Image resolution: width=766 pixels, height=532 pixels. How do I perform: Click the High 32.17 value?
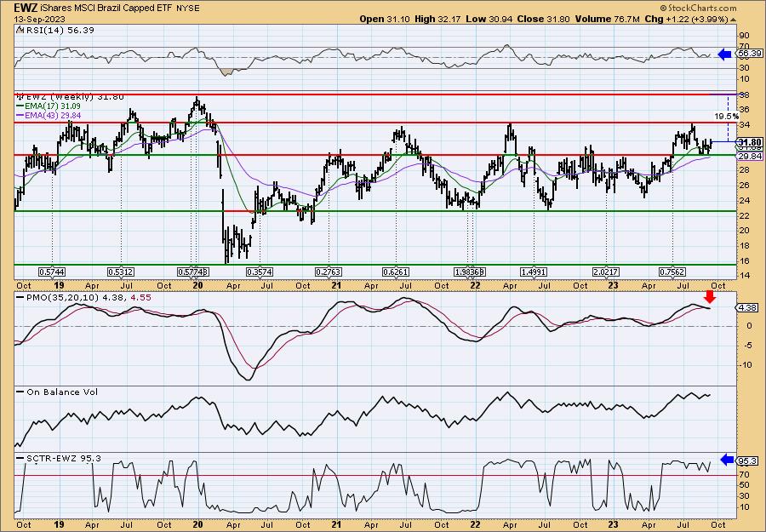point(437,19)
